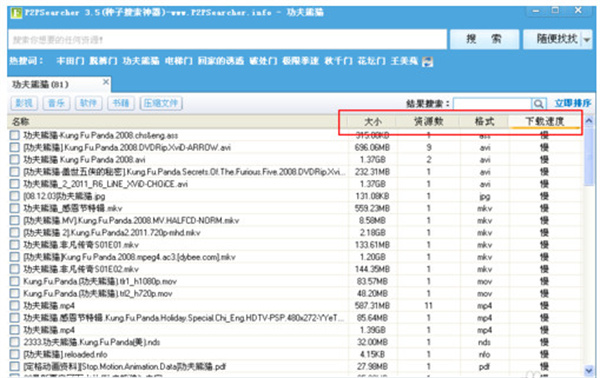The image size is (600, 378).
Task: Click the magnifier icon in 结果搜索 box
Action: click(x=538, y=103)
